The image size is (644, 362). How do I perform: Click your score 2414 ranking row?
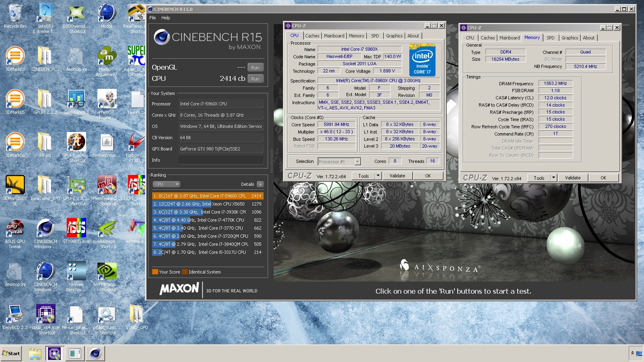click(208, 196)
